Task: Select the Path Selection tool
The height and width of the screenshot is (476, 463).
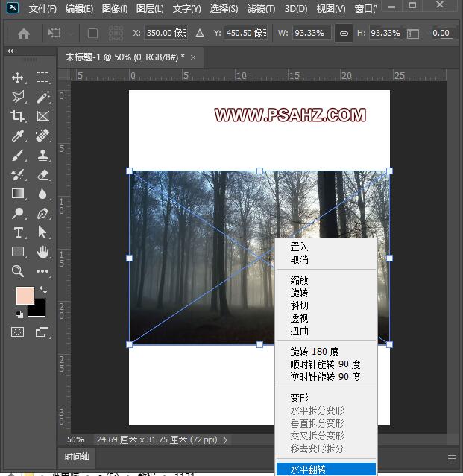Action: pos(42,232)
